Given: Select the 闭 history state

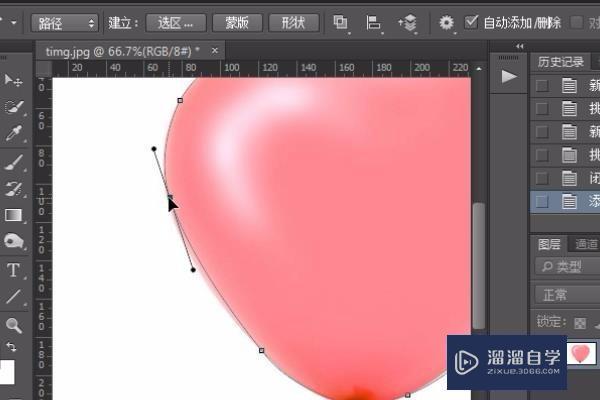Looking at the screenshot, I should pyautogui.click(x=566, y=178).
